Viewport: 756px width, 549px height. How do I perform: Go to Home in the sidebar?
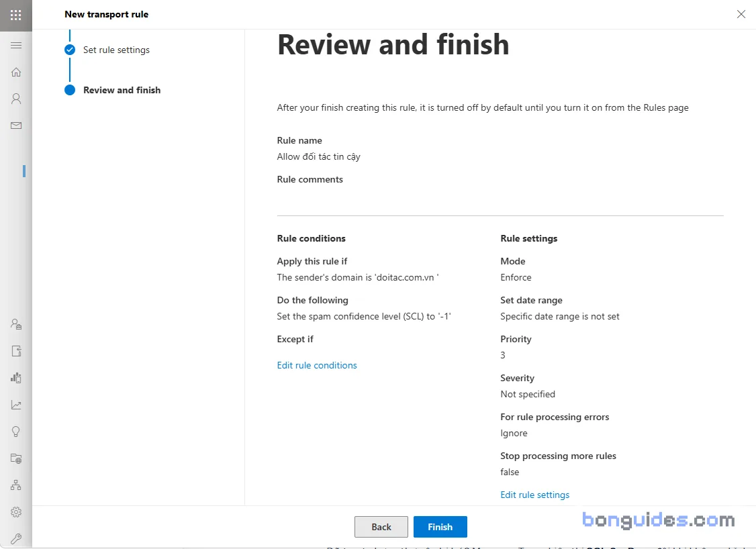tap(16, 72)
